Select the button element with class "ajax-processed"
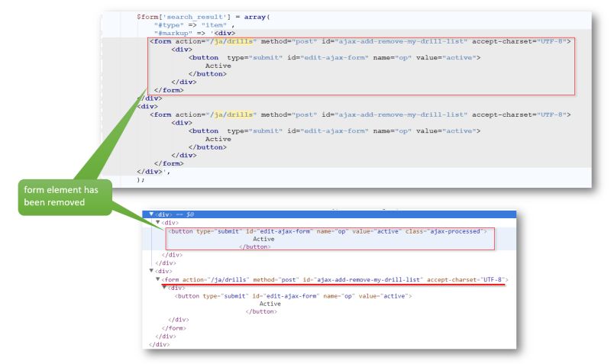The height and width of the screenshot is (364, 611). pyautogui.click(x=328, y=231)
